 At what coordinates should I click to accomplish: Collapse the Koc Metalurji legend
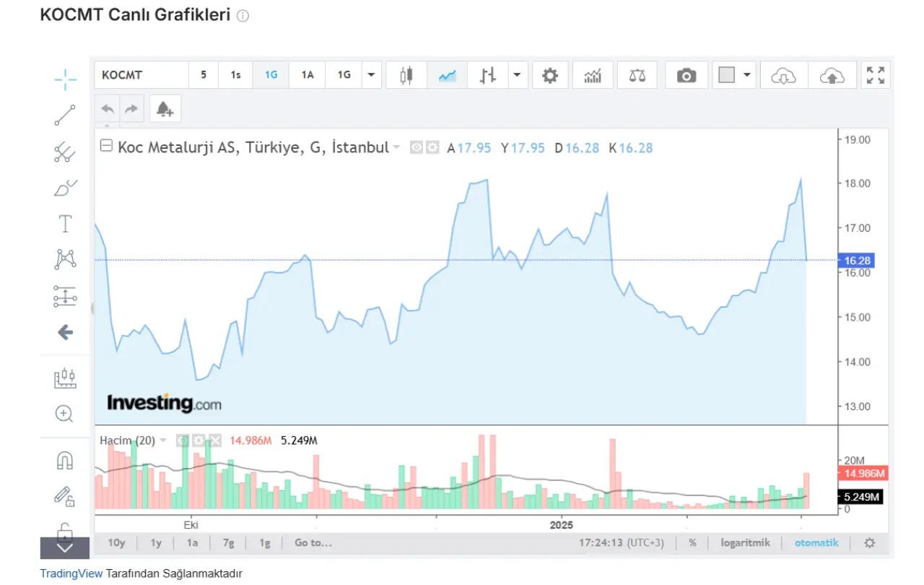coord(106,147)
